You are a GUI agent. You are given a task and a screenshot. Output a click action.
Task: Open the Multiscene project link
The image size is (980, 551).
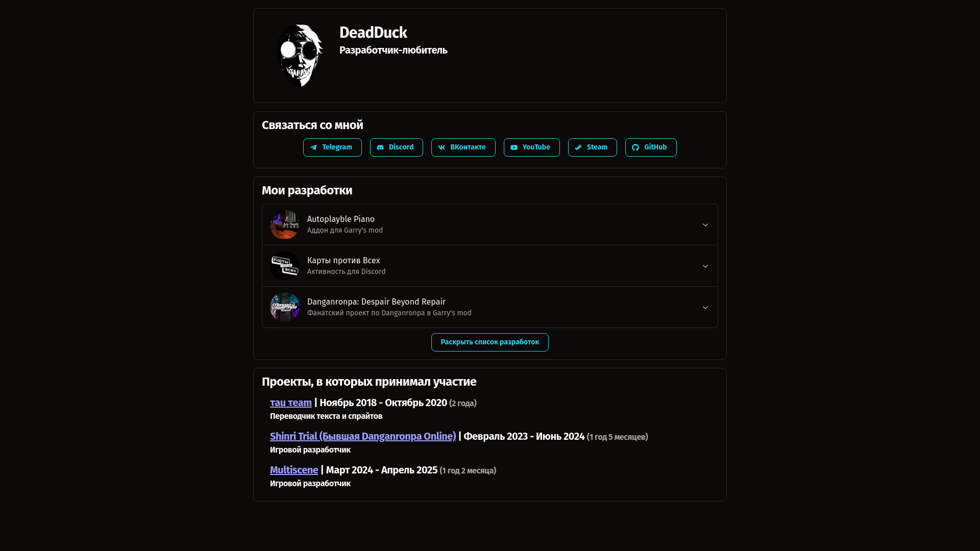pos(294,470)
